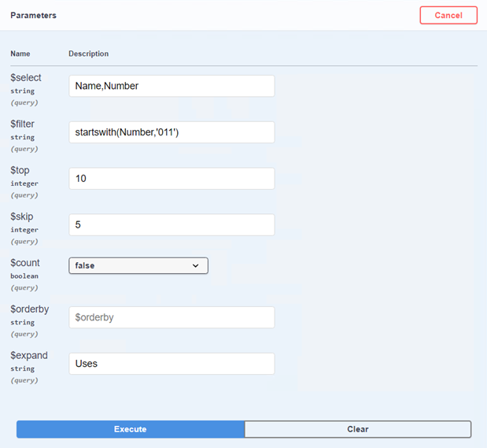Click the Clear button
487x448 pixels.
pos(358,429)
